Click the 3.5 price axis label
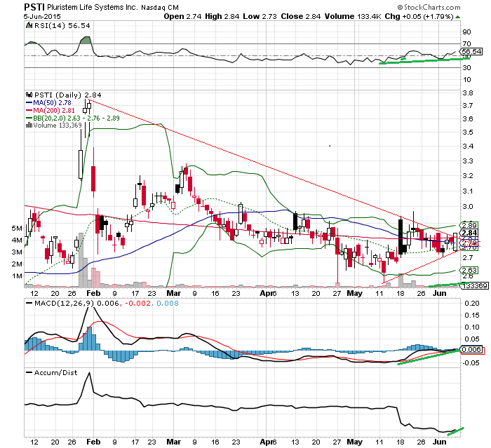 pyautogui.click(x=468, y=132)
